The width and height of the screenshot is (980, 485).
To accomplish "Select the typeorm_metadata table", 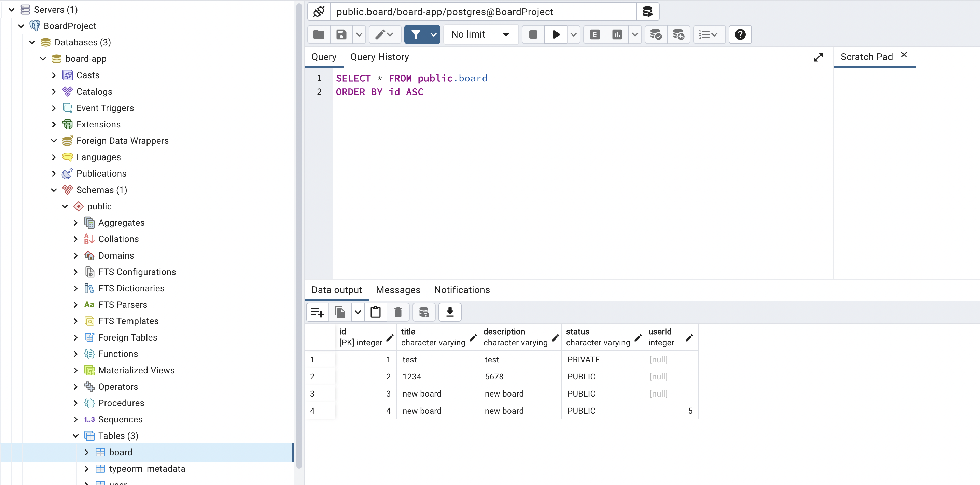I will coord(147,469).
